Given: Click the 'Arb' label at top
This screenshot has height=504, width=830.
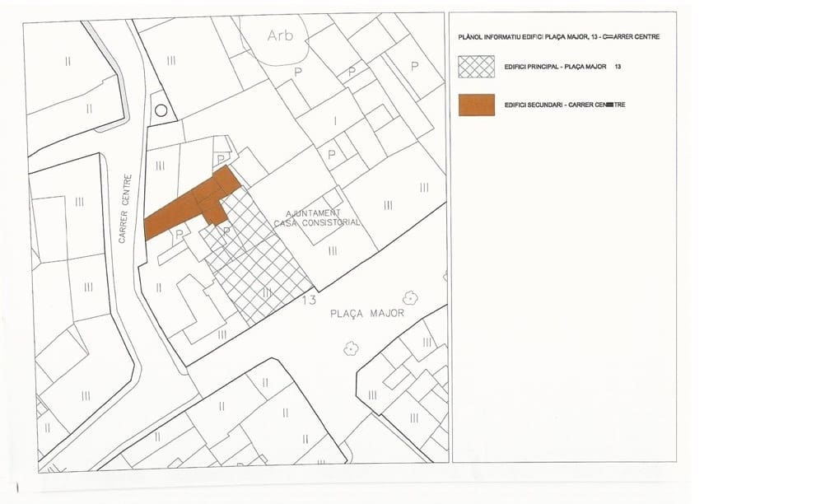Looking at the screenshot, I should [x=280, y=35].
